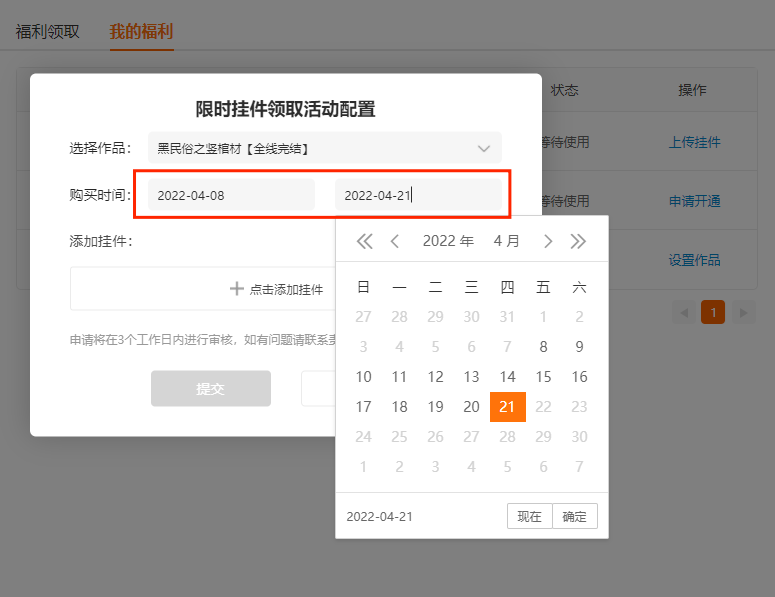Go to previous month in calendar
The image size is (775, 597).
(x=395, y=241)
